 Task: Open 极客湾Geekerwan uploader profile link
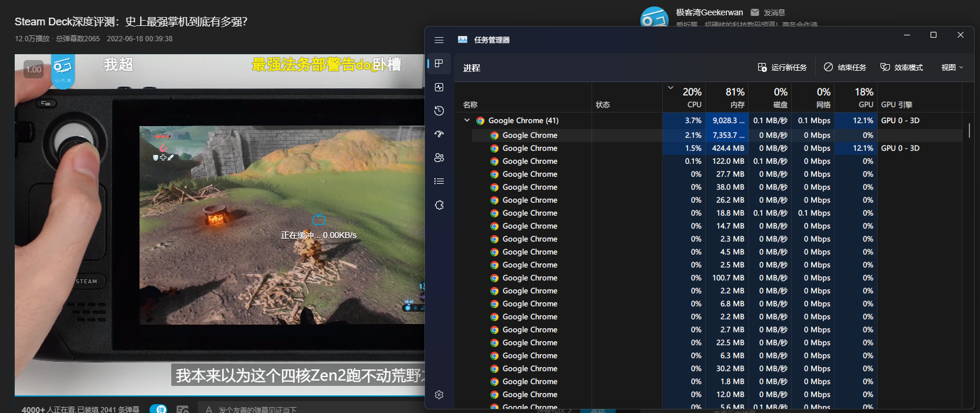click(709, 12)
